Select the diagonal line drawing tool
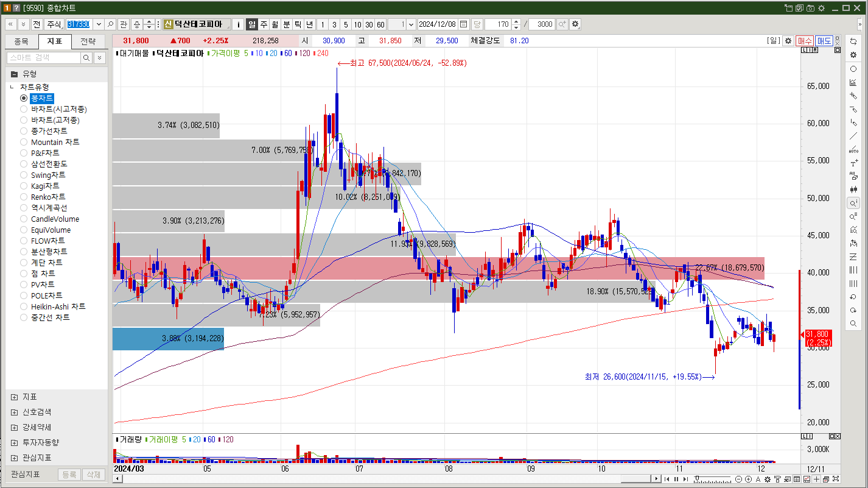Screen dimensions: 868x488 point(853,136)
